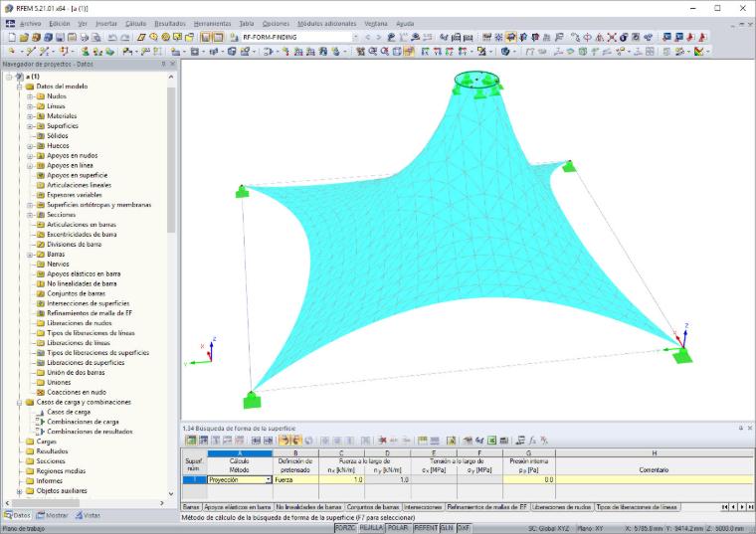Expand the Objetos auxiliares node

click(x=19, y=491)
